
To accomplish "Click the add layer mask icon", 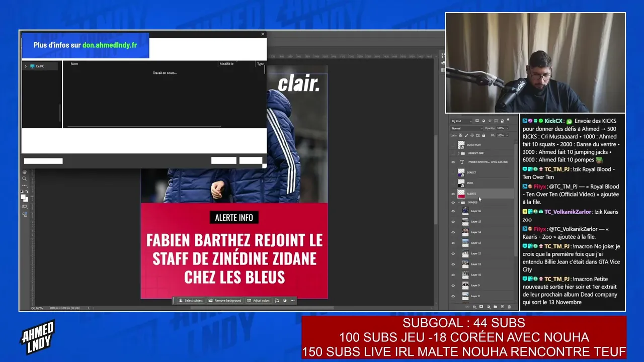I will [x=481, y=307].
